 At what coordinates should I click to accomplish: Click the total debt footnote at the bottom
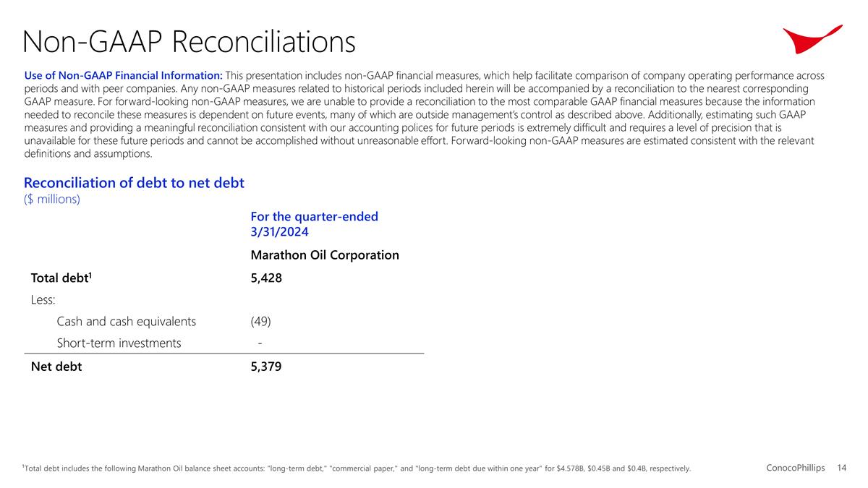(x=356, y=469)
